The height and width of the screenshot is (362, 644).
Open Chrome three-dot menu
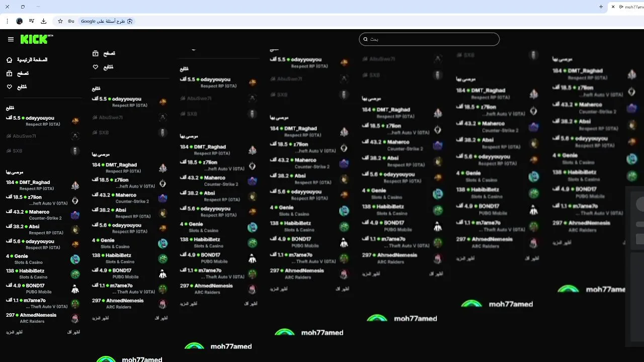pos(7,21)
